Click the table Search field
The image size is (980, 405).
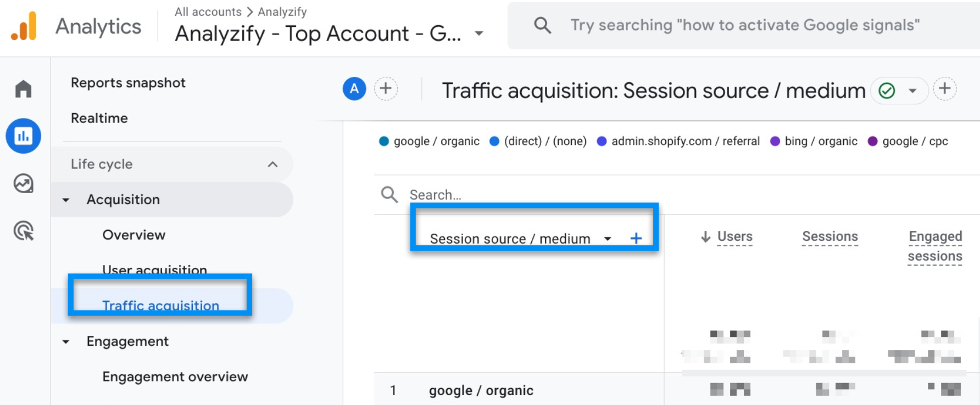tap(527, 195)
